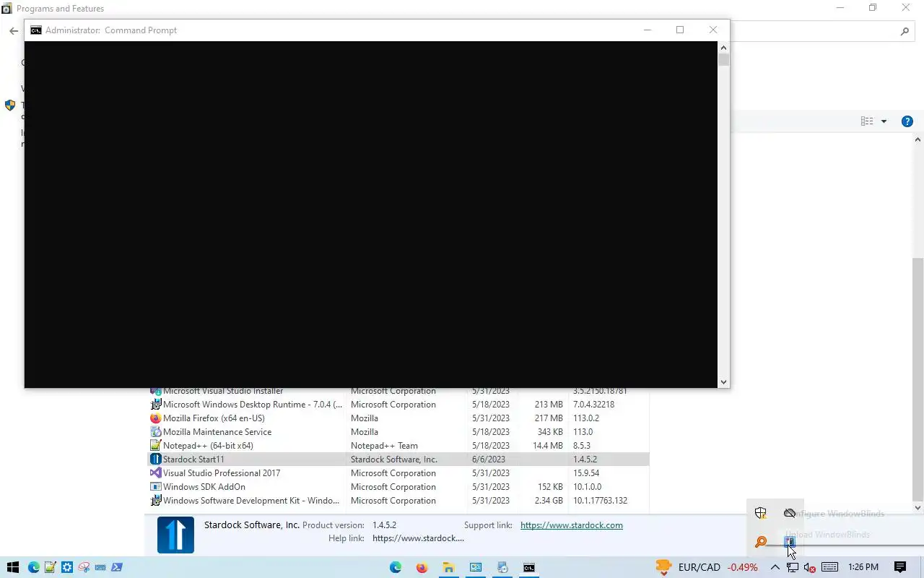The width and height of the screenshot is (924, 578).
Task: Open the view options dropdown arrow
Action: tap(884, 121)
